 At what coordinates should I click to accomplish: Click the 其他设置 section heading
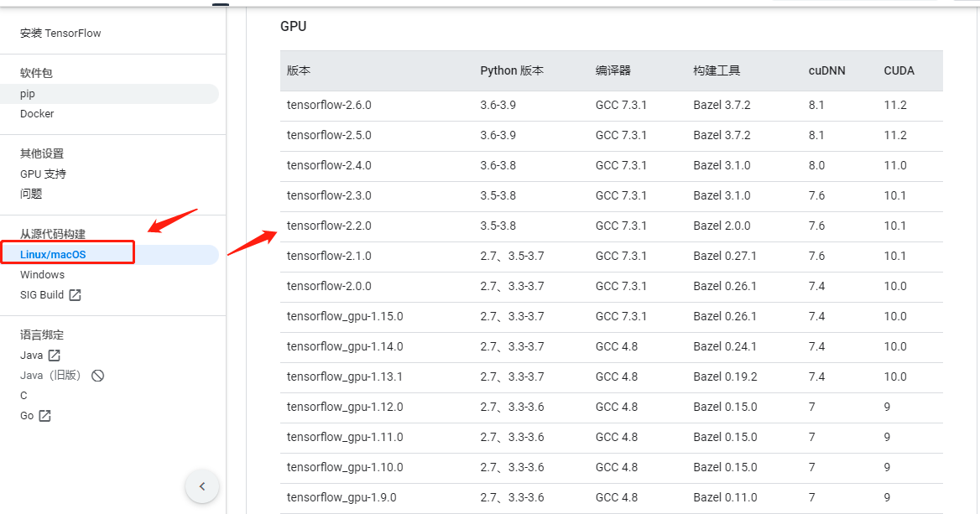[42, 153]
